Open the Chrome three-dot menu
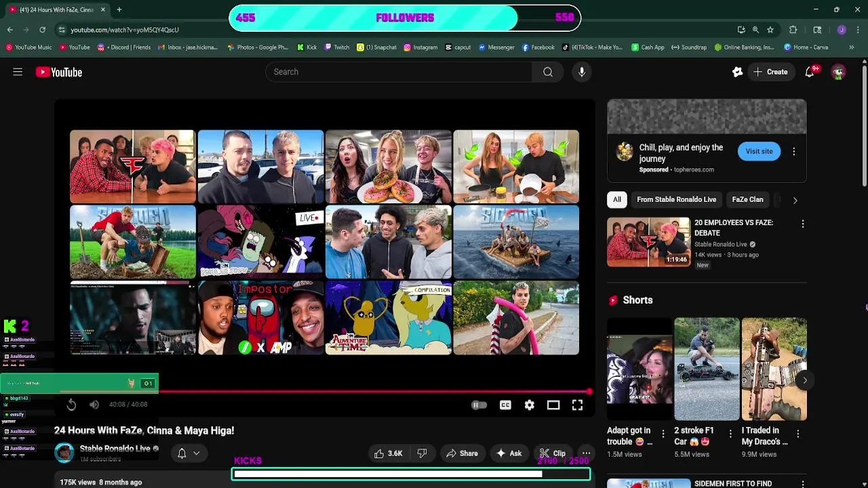 click(x=858, y=30)
